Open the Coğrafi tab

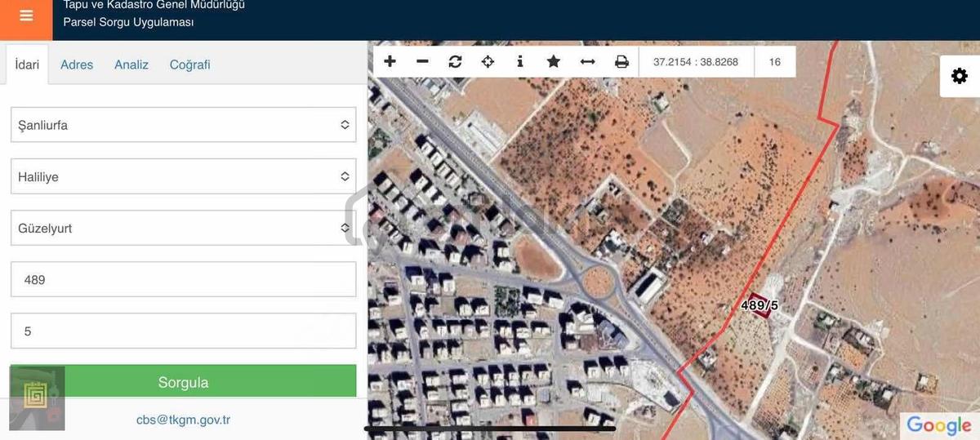click(x=189, y=64)
